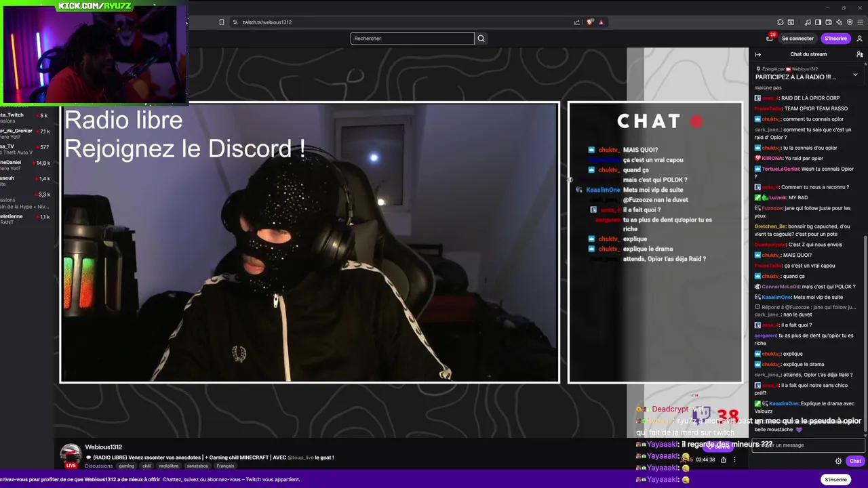868x488 pixels.
Task: Bookmark the page via address bar icon
Action: tap(222, 22)
